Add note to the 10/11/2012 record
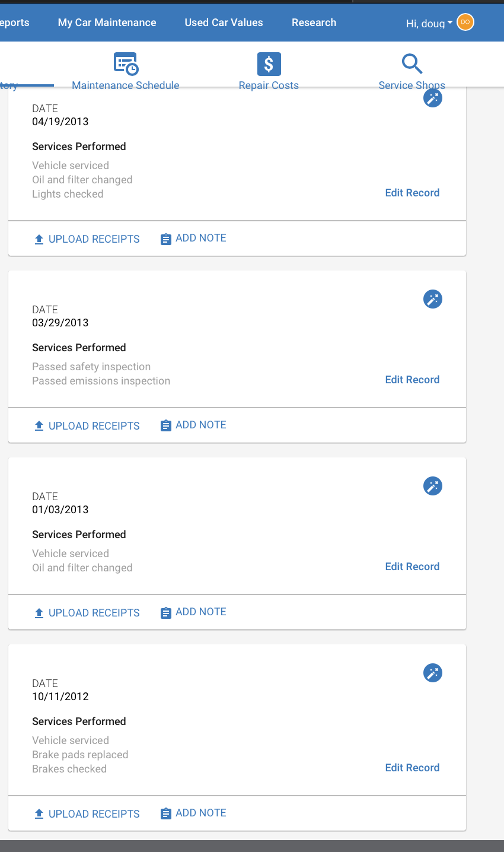 (x=194, y=813)
